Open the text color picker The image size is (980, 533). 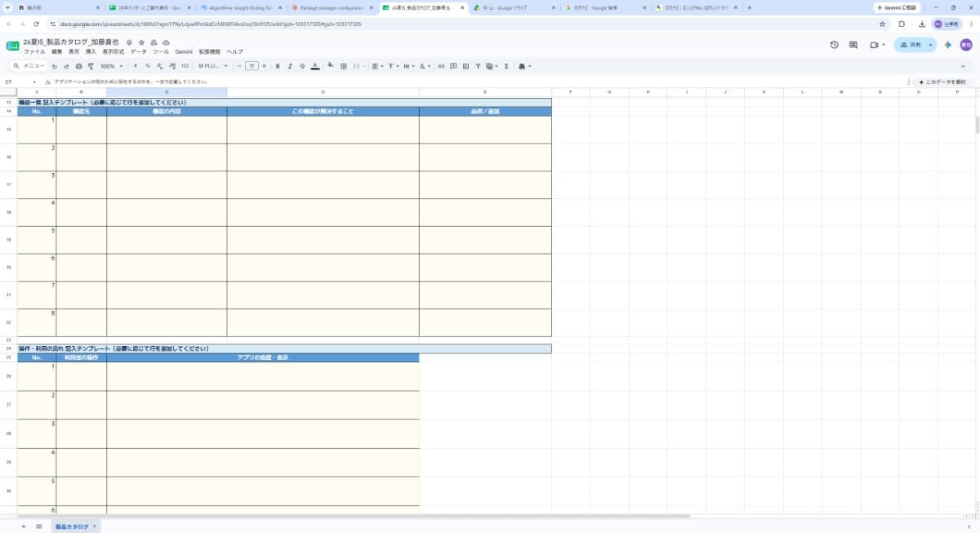315,66
